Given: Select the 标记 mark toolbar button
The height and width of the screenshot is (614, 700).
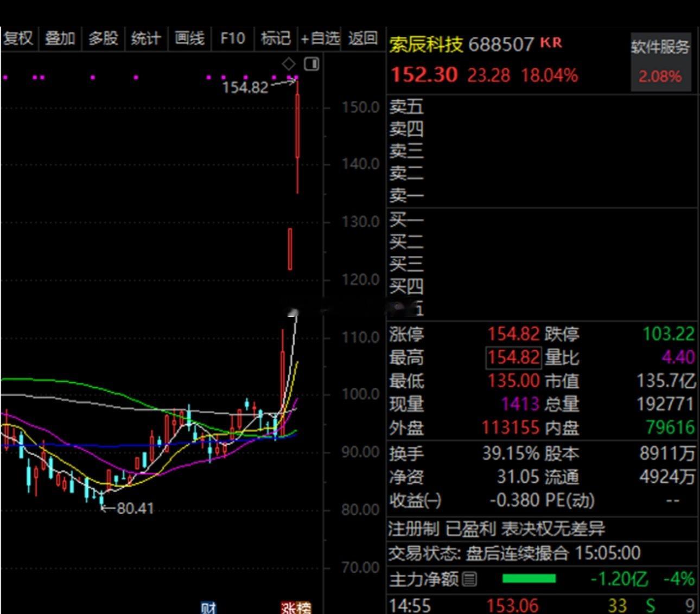Looking at the screenshot, I should pyautogui.click(x=276, y=39).
